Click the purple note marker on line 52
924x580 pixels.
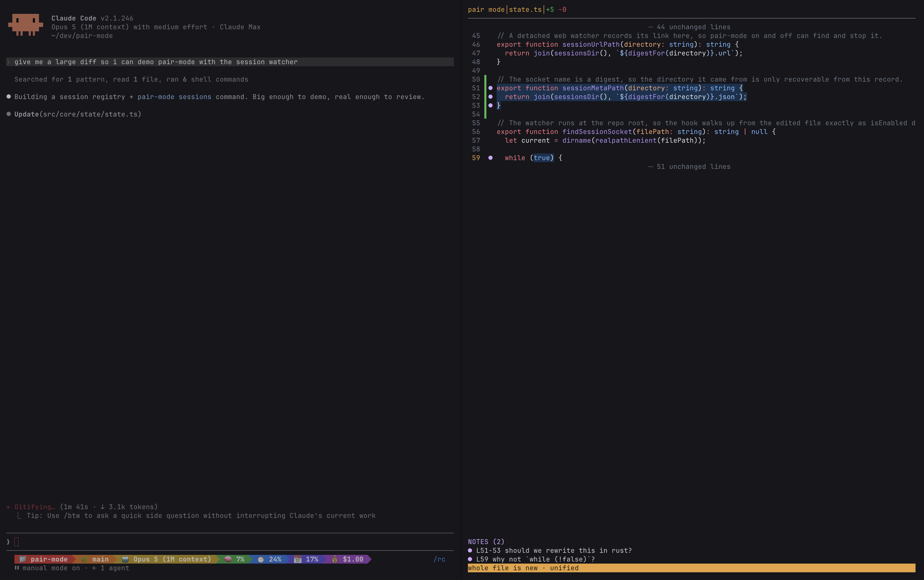click(490, 97)
